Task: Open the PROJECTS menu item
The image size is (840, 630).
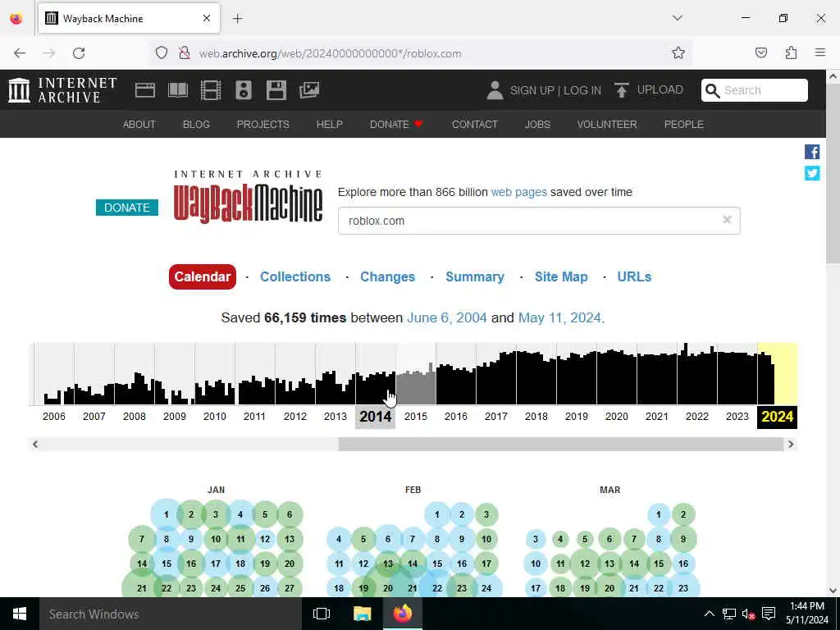Action: pyautogui.click(x=263, y=125)
